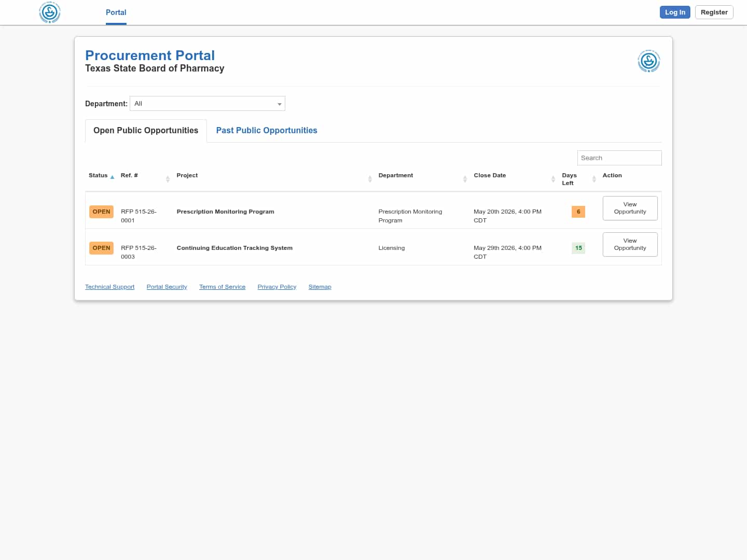Click the Log In button
The image size is (747, 560).
click(x=675, y=12)
